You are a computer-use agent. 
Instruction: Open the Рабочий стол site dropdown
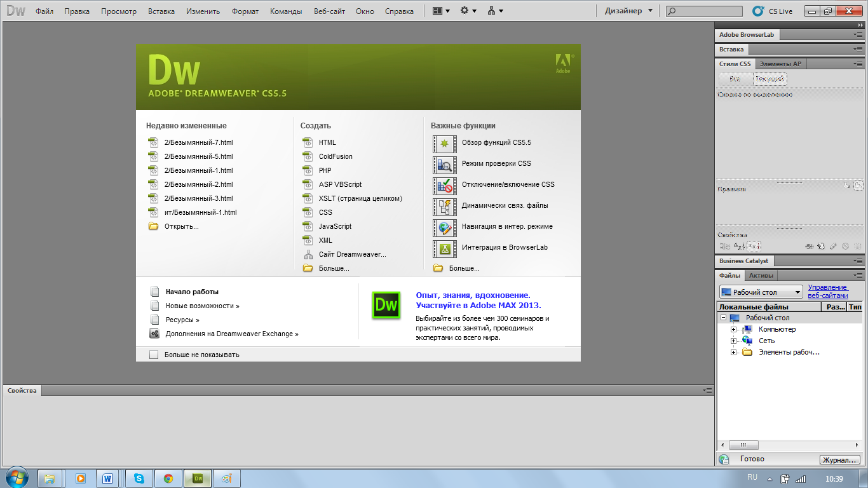click(x=762, y=292)
